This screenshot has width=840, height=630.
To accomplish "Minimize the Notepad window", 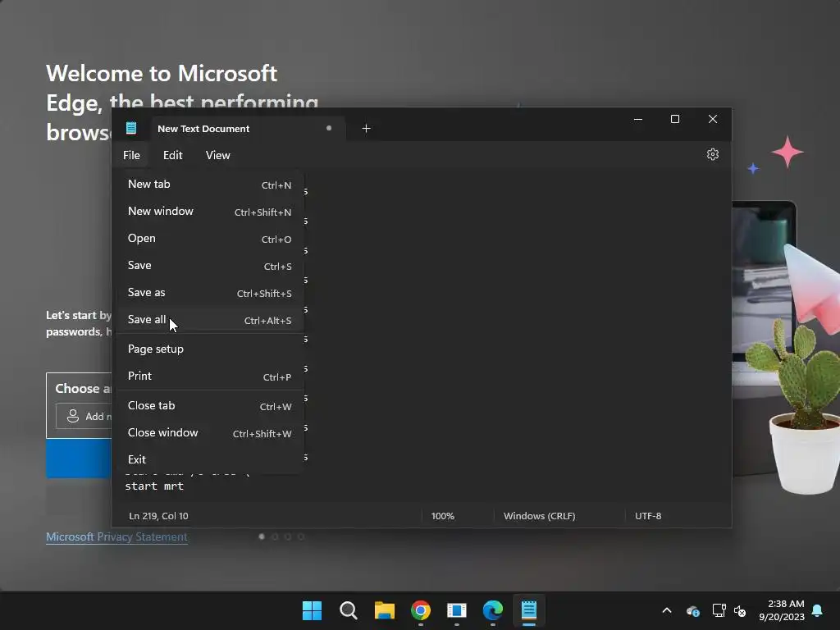I will point(638,119).
